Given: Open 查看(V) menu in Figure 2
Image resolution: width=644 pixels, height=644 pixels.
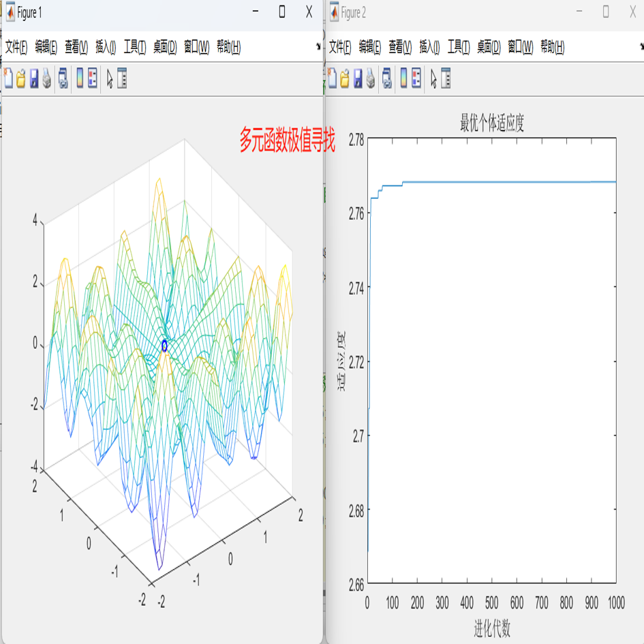Looking at the screenshot, I should click(401, 47).
